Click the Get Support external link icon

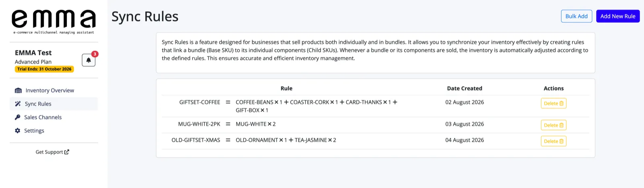pyautogui.click(x=67, y=152)
